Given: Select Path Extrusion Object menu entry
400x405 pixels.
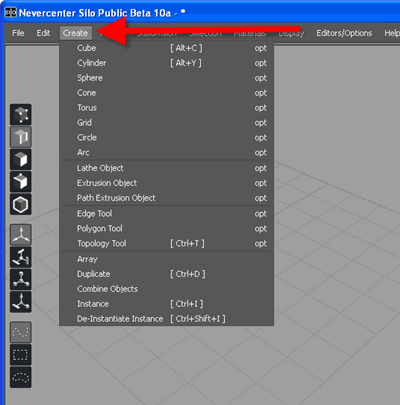Looking at the screenshot, I should [166, 198].
